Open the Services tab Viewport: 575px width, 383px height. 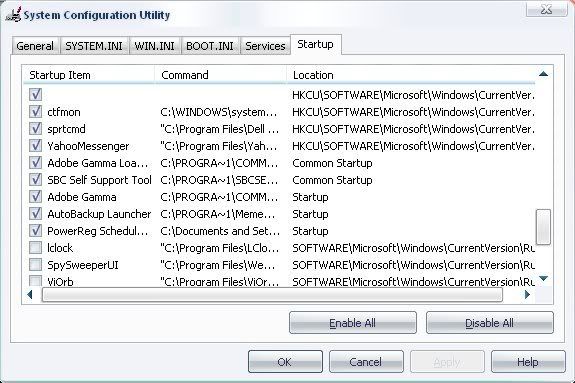tap(265, 46)
